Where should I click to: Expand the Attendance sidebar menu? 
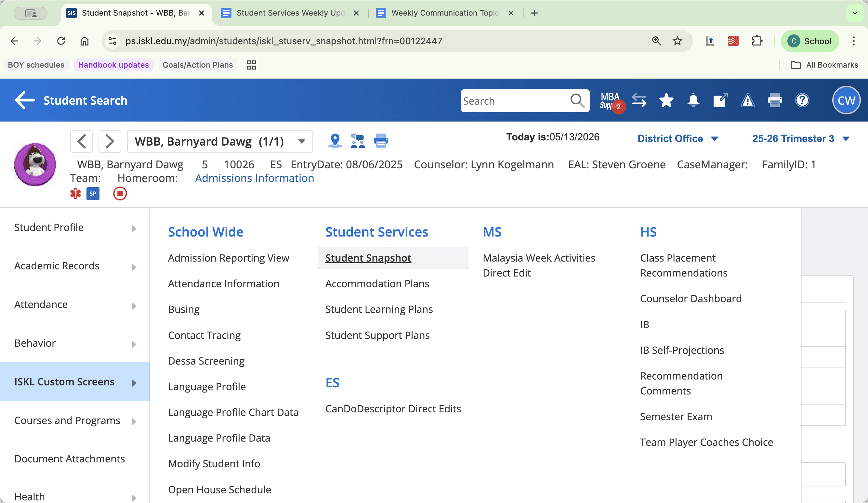coord(75,305)
